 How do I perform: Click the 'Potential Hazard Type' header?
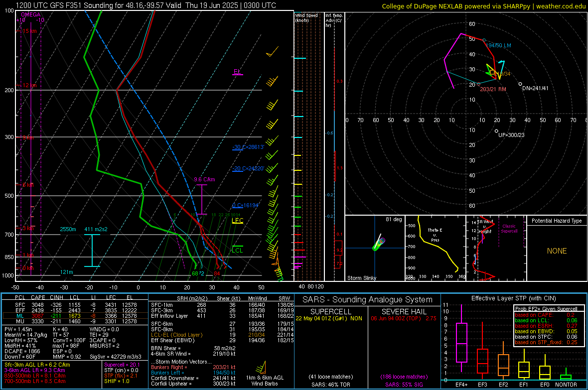pyautogui.click(x=557, y=221)
